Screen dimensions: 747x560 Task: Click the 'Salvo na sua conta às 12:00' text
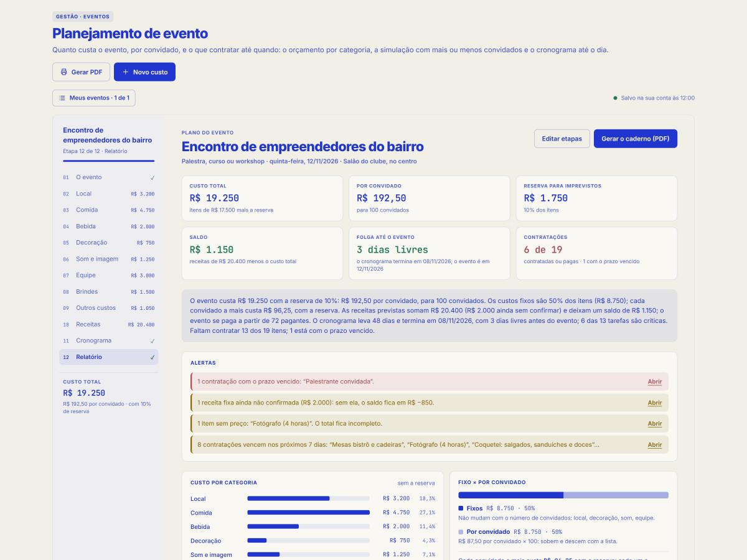[657, 98]
